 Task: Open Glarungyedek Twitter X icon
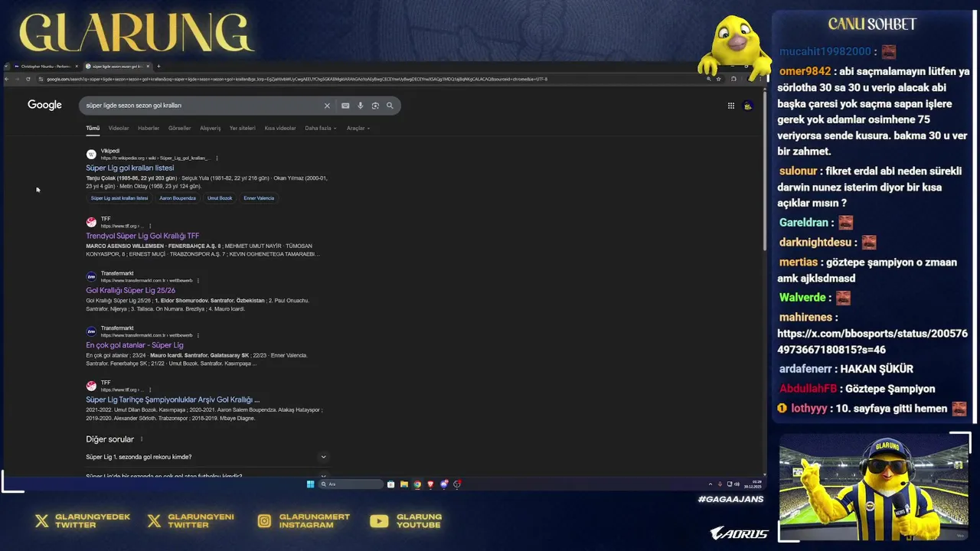(42, 521)
